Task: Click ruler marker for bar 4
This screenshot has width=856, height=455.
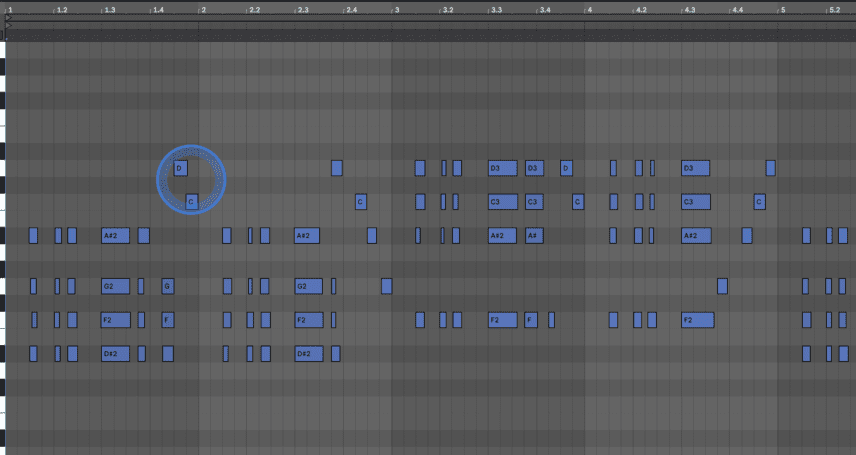Action: (x=589, y=10)
